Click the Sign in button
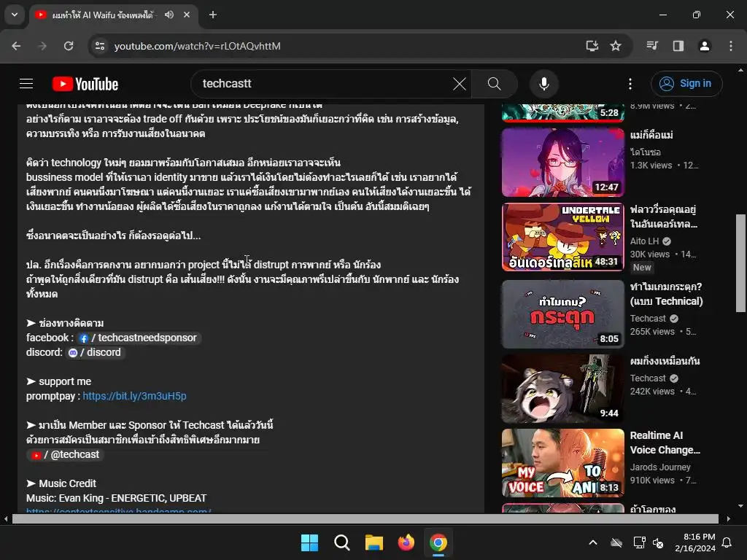The image size is (747, 560). coord(686,84)
